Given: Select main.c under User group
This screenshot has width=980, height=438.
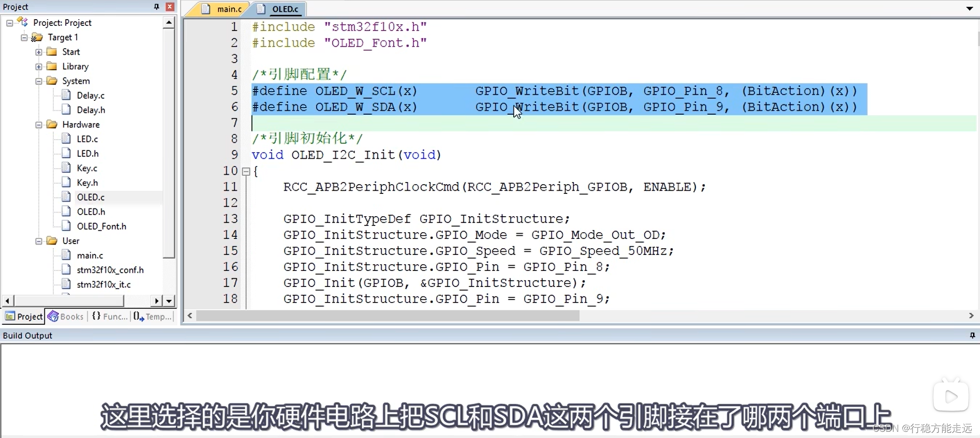Looking at the screenshot, I should pyautogui.click(x=90, y=255).
